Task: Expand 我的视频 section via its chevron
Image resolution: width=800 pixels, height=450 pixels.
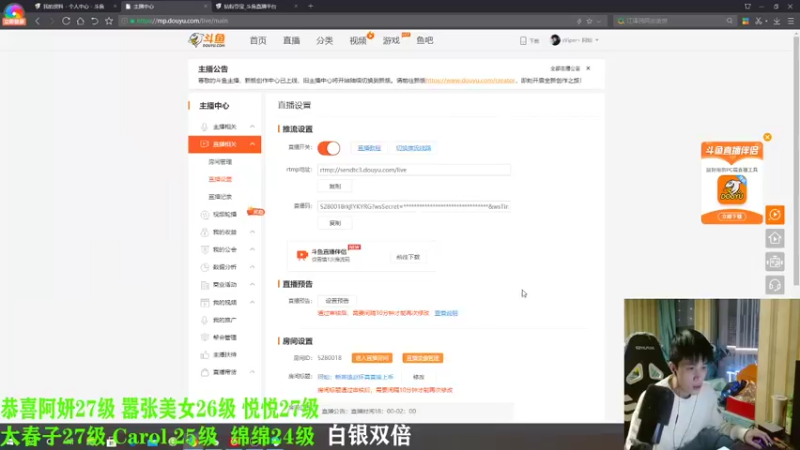Action: tap(252, 302)
